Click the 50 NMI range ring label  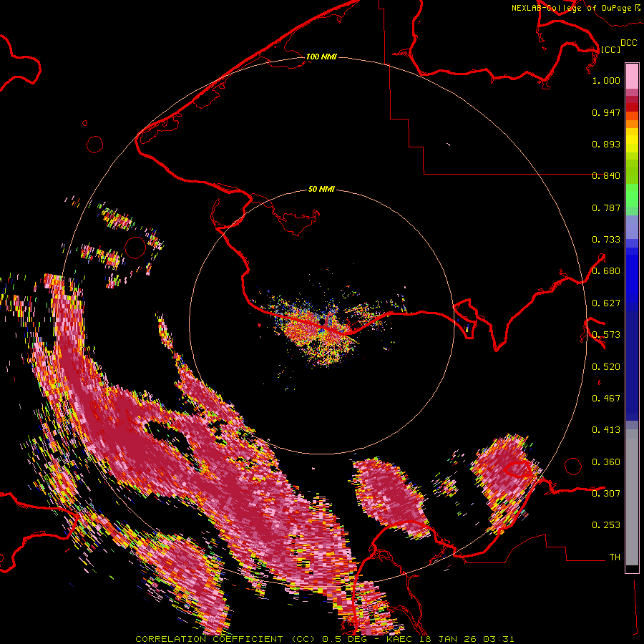(321, 189)
